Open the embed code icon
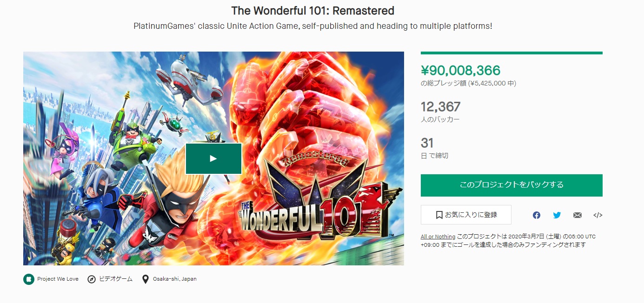644x303 pixels. (598, 215)
